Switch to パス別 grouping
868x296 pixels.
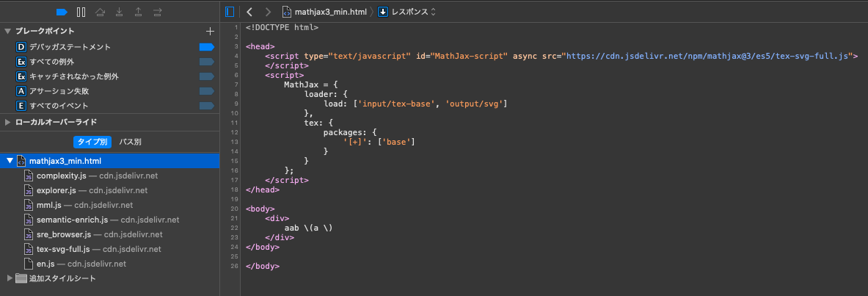click(x=130, y=142)
